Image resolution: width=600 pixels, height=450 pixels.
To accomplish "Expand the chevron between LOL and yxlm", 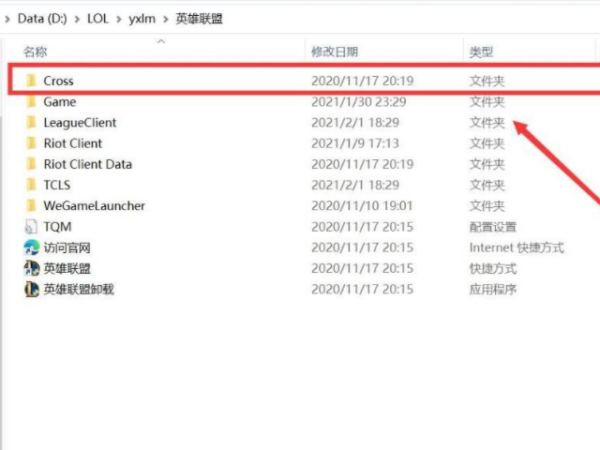I will [119, 19].
